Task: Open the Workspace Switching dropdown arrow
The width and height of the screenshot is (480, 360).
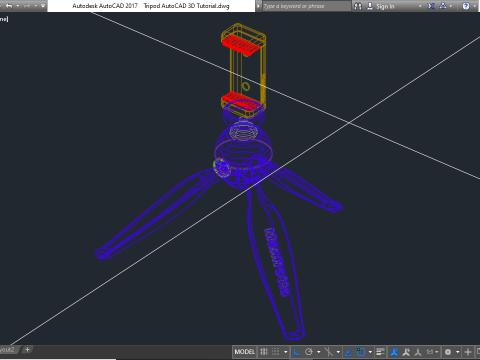Action: pos(458,352)
